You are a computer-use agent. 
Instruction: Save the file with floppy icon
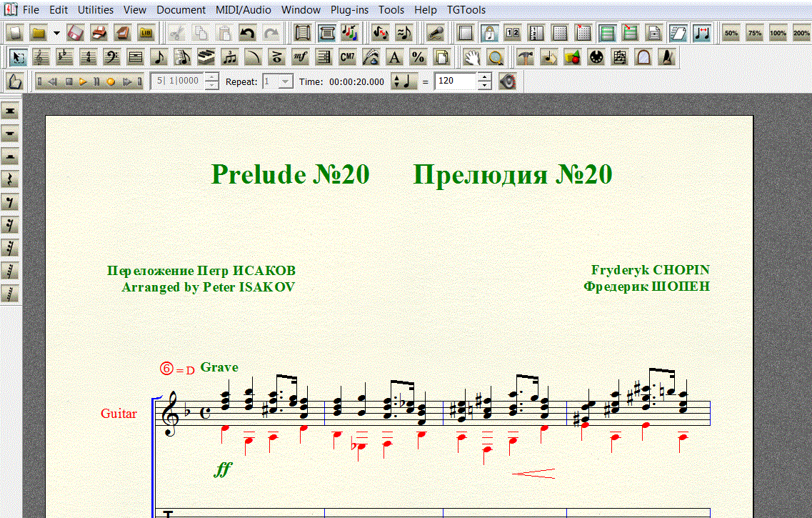click(76, 33)
